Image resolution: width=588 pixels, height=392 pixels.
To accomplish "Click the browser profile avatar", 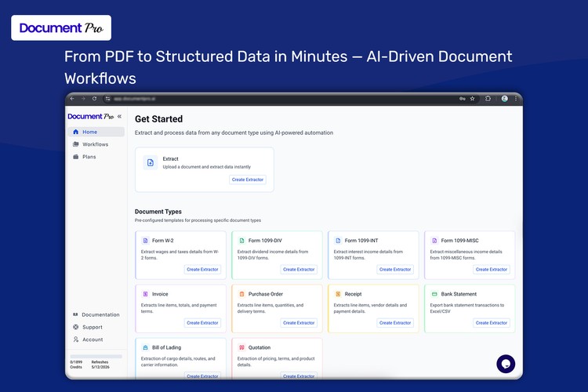I will coord(505,99).
